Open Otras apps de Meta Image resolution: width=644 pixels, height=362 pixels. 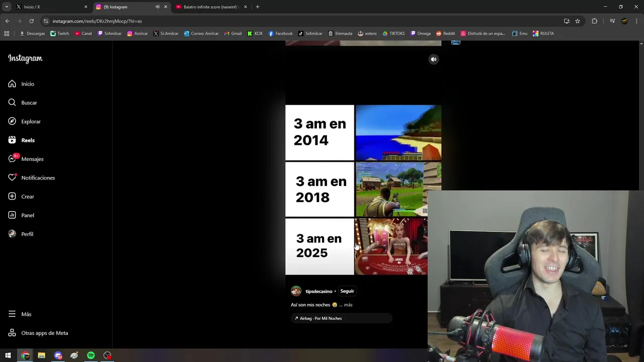tap(38, 333)
